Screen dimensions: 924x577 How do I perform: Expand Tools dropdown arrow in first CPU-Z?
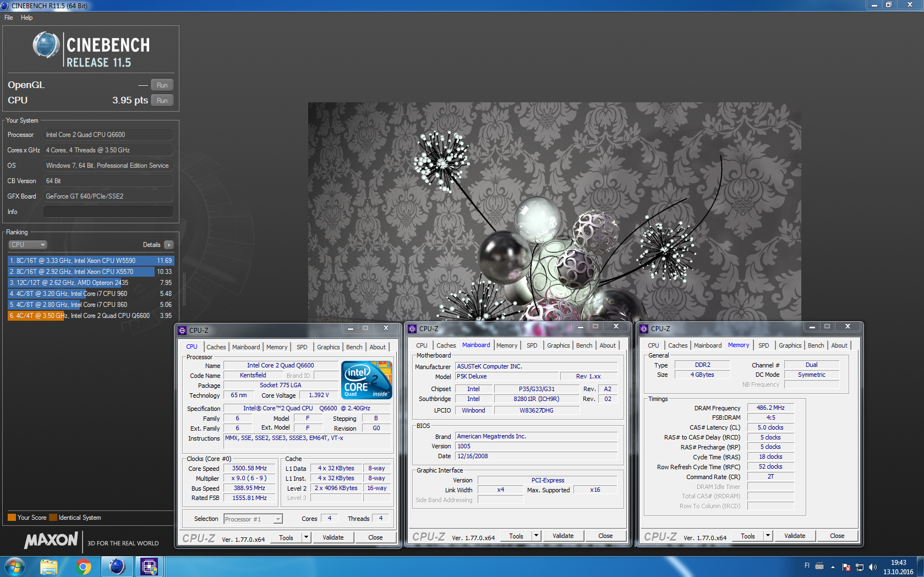coord(307,538)
